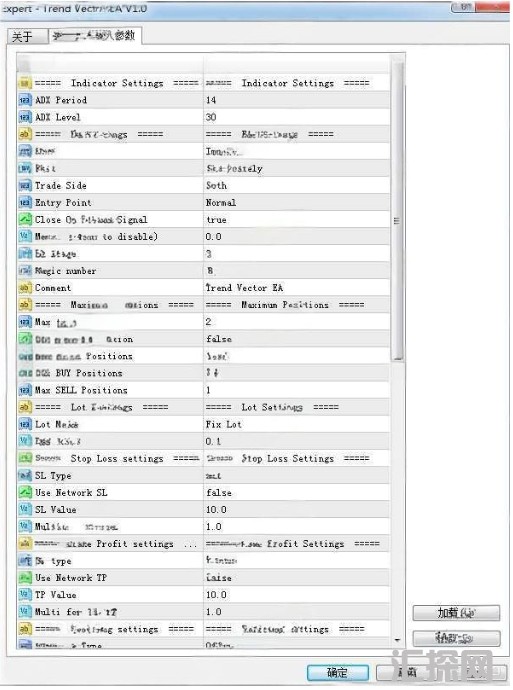Screen dimensions: 513x690
Task: Click the ADX Level parameter icon
Action: tap(25, 117)
